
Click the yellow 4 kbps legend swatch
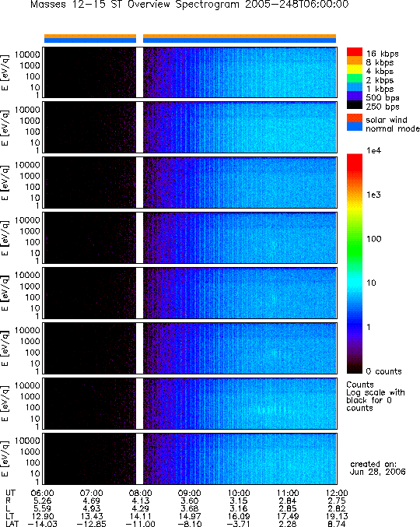[x=355, y=69]
